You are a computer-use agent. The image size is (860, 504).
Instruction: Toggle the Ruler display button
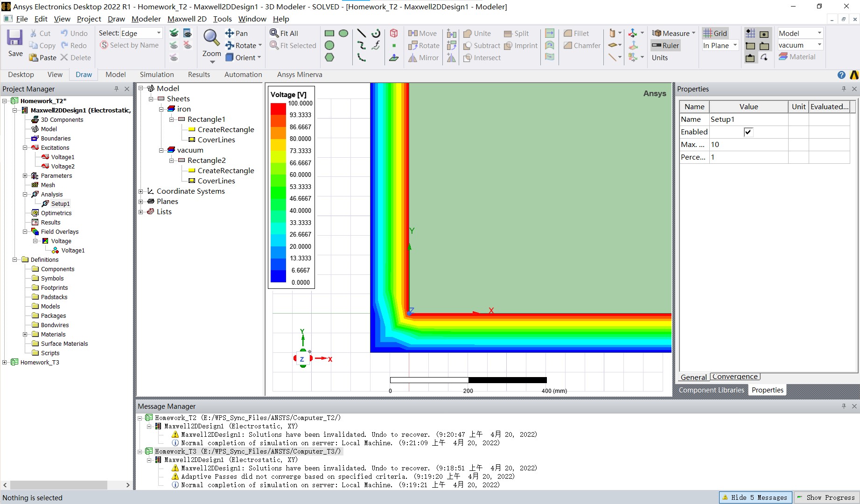pos(665,45)
